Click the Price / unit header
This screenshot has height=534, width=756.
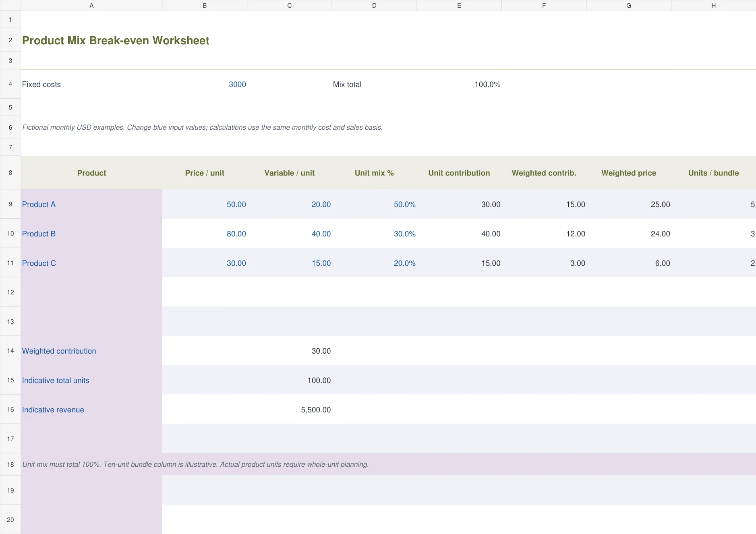(x=205, y=173)
